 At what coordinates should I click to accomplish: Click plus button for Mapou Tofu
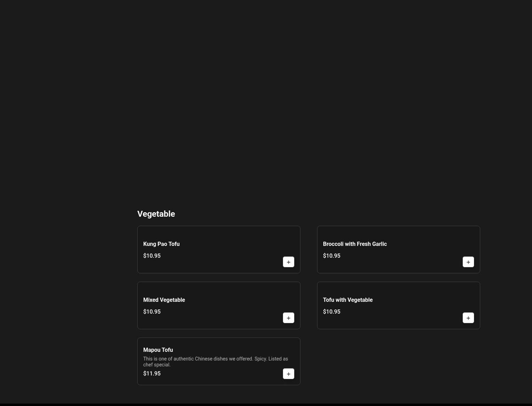tap(288, 374)
